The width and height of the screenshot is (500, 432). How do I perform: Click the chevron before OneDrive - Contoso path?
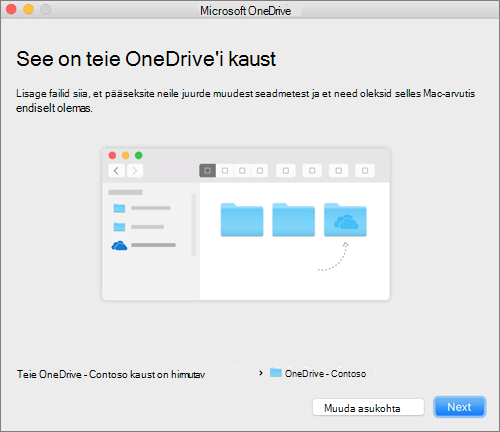(x=261, y=373)
